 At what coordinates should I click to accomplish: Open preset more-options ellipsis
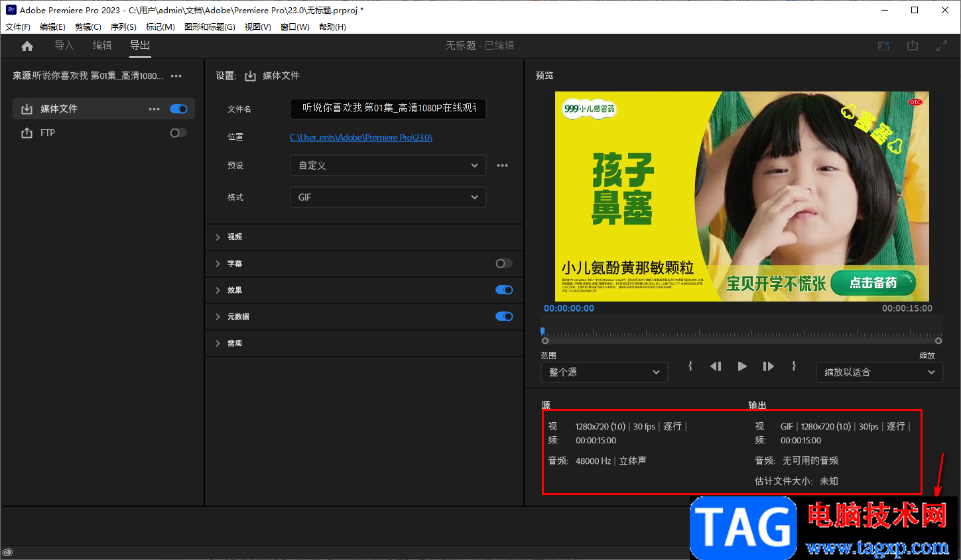503,166
